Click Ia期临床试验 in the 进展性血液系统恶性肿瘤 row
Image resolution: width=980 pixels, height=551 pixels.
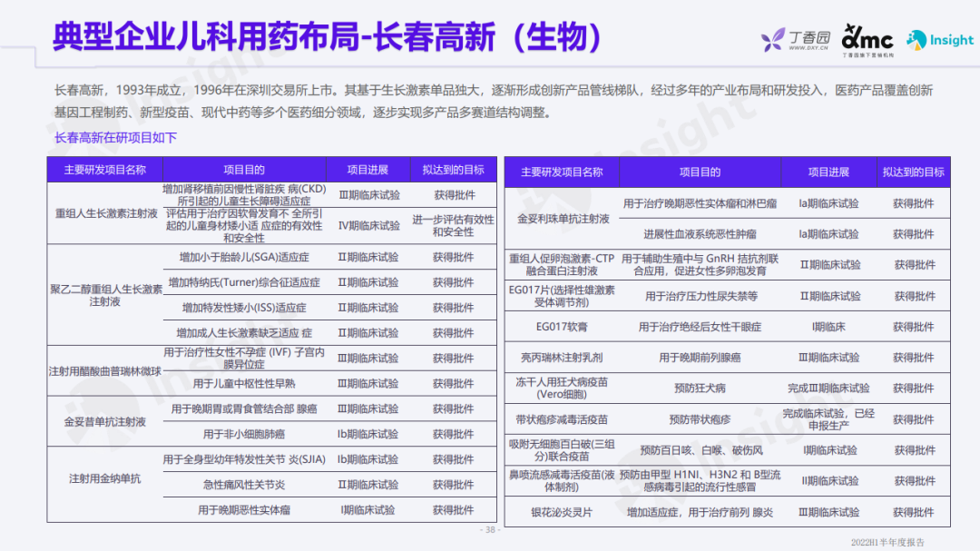(x=828, y=234)
